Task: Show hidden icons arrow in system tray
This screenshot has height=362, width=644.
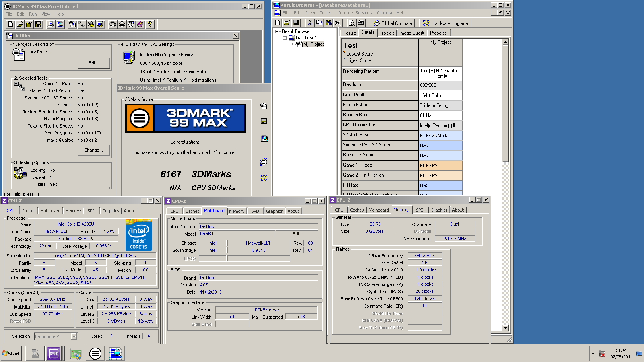Action: (x=593, y=353)
